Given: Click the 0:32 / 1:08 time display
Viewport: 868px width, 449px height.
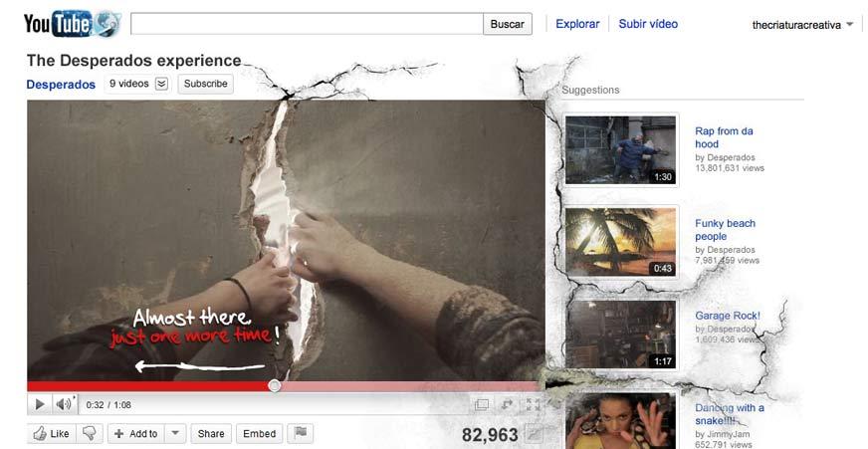Looking at the screenshot, I should click(x=108, y=405).
